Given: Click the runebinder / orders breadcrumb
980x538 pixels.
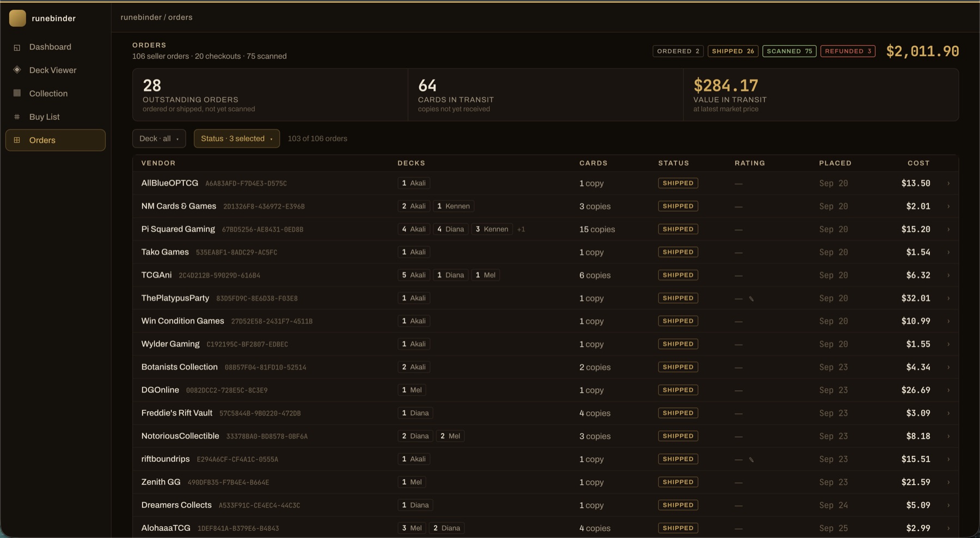Looking at the screenshot, I should 156,17.
